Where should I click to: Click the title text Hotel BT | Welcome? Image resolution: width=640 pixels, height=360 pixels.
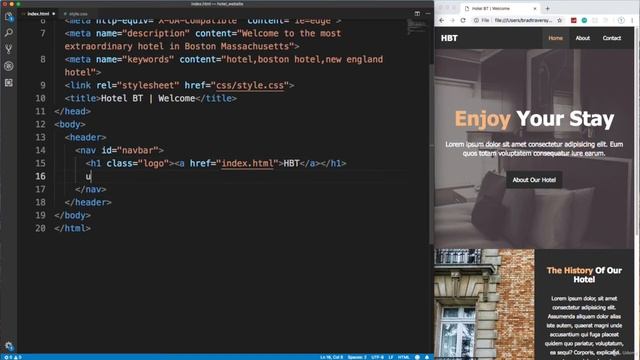point(148,98)
